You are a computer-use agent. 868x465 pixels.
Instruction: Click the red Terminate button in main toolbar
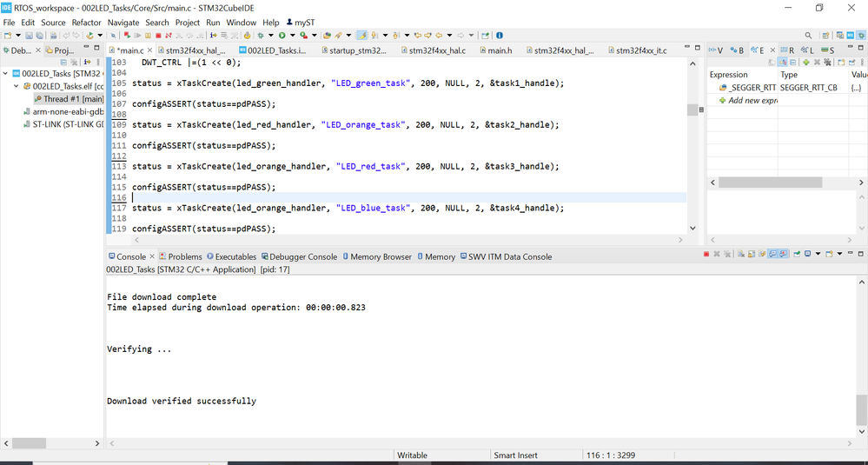158,35
